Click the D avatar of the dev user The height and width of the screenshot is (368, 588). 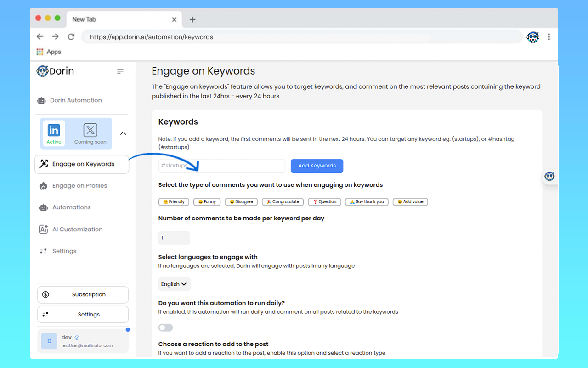[x=49, y=341]
